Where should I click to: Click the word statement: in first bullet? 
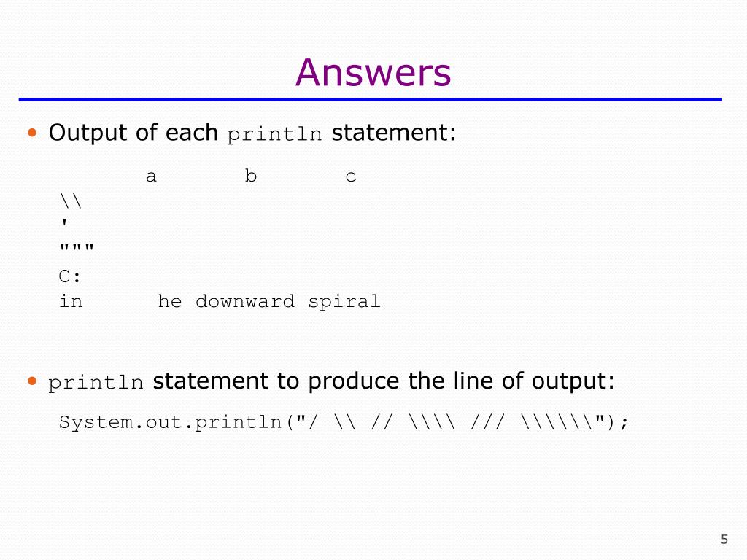tap(393, 133)
